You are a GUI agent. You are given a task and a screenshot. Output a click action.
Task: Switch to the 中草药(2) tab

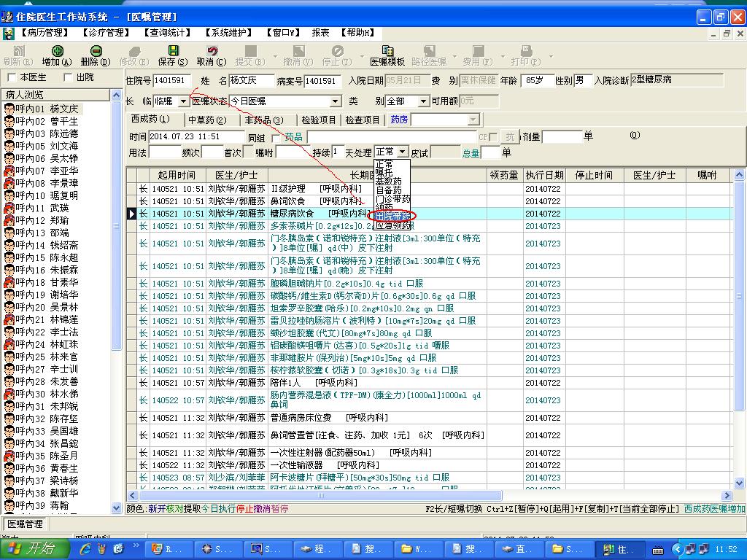[207, 120]
